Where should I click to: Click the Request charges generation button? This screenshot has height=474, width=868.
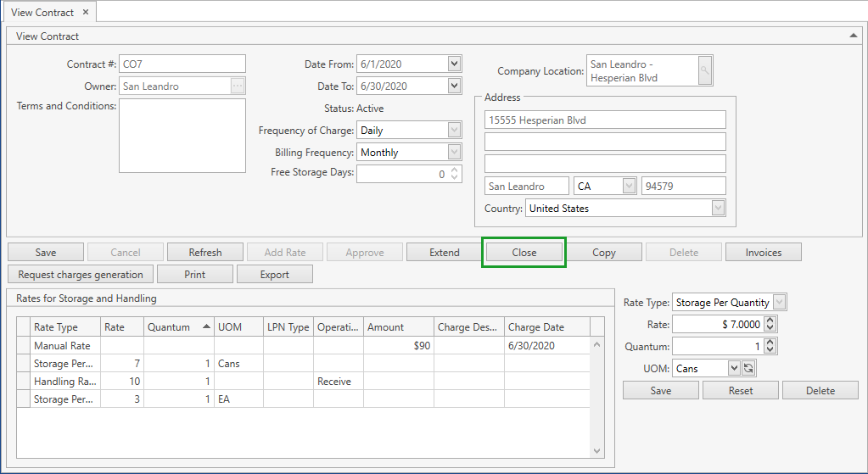(81, 275)
